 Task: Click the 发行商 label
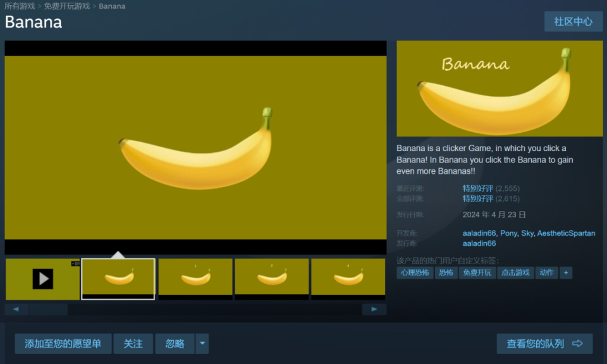pos(407,243)
